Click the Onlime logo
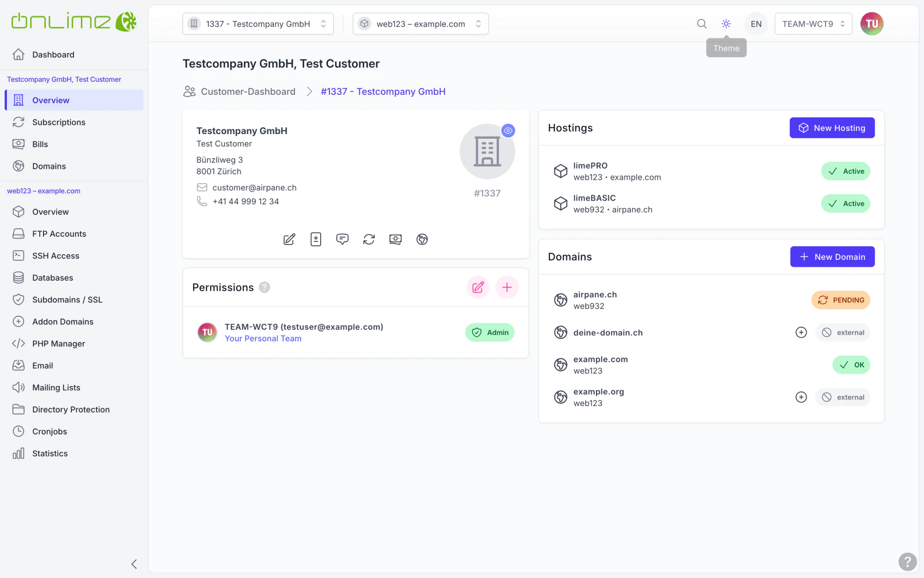Viewport: 924px width, 578px height. click(x=74, y=21)
